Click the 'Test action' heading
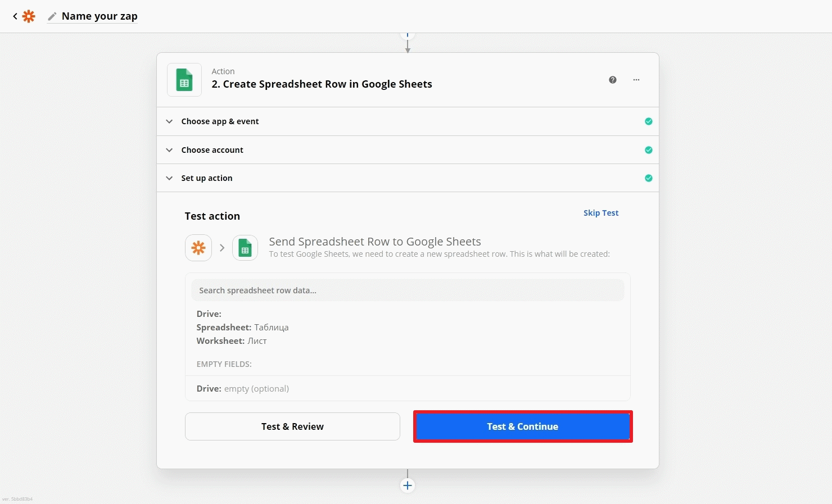The image size is (832, 504). click(212, 216)
